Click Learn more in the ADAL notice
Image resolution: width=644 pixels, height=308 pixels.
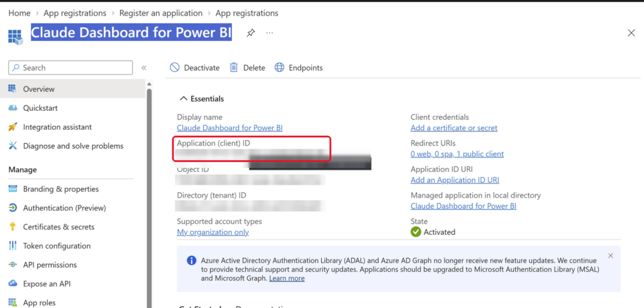287,278
